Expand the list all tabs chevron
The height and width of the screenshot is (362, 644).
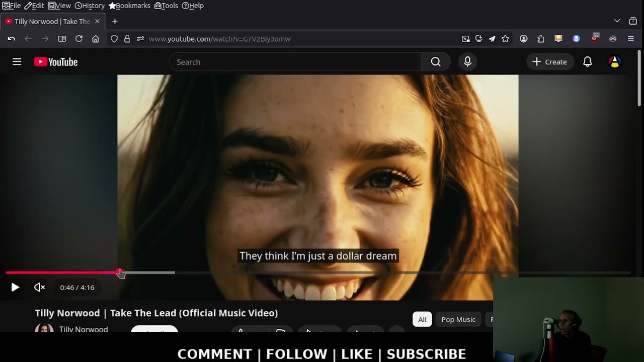click(x=617, y=21)
